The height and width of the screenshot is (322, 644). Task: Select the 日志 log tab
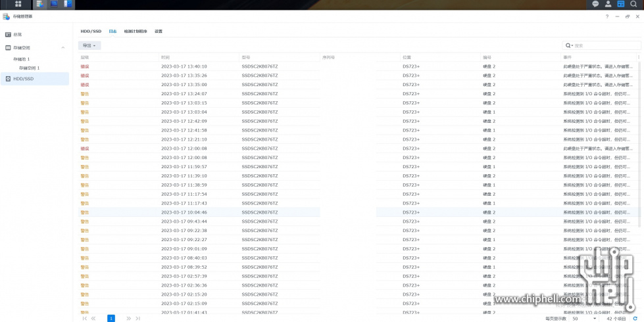(112, 31)
